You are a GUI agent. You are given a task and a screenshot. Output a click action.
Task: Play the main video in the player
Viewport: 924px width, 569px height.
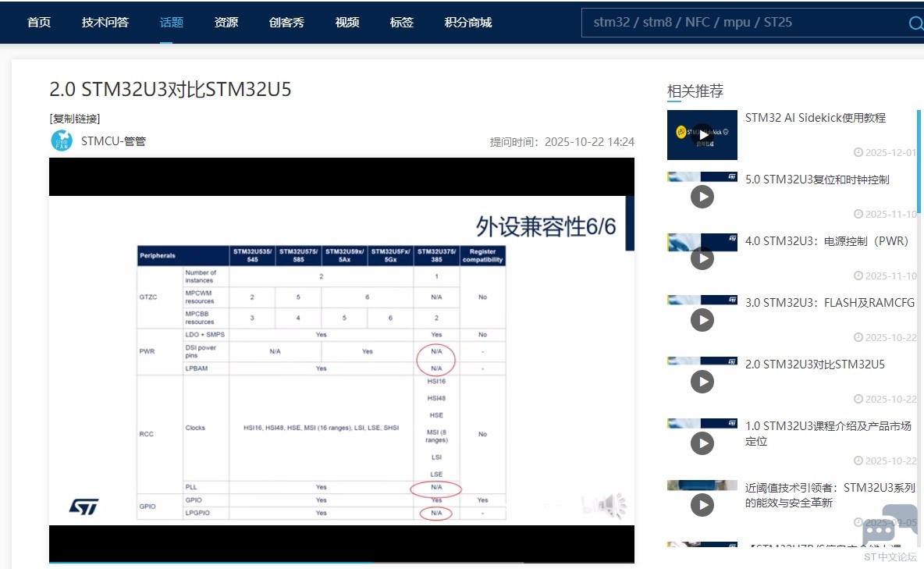[342, 360]
